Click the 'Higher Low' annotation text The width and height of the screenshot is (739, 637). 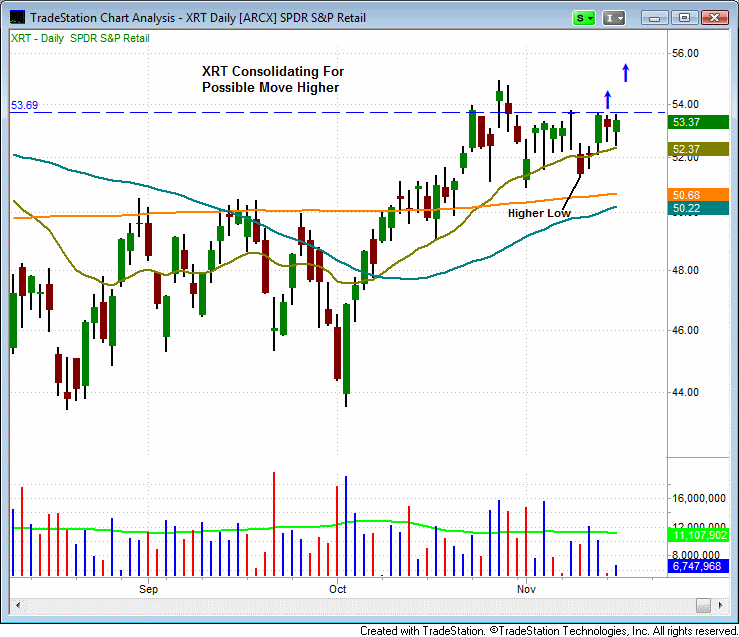[539, 213]
